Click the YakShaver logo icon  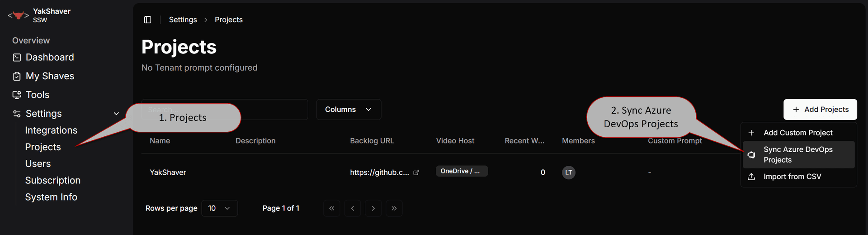coord(18,15)
